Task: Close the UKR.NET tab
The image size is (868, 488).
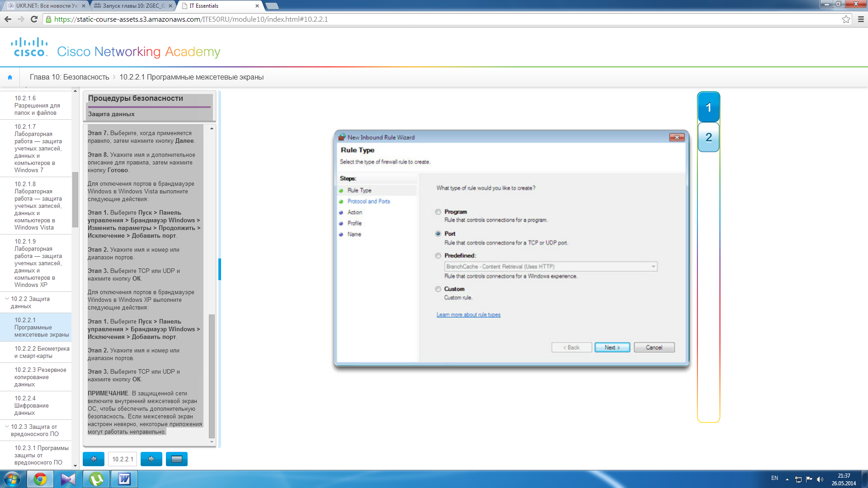Action: (84, 6)
